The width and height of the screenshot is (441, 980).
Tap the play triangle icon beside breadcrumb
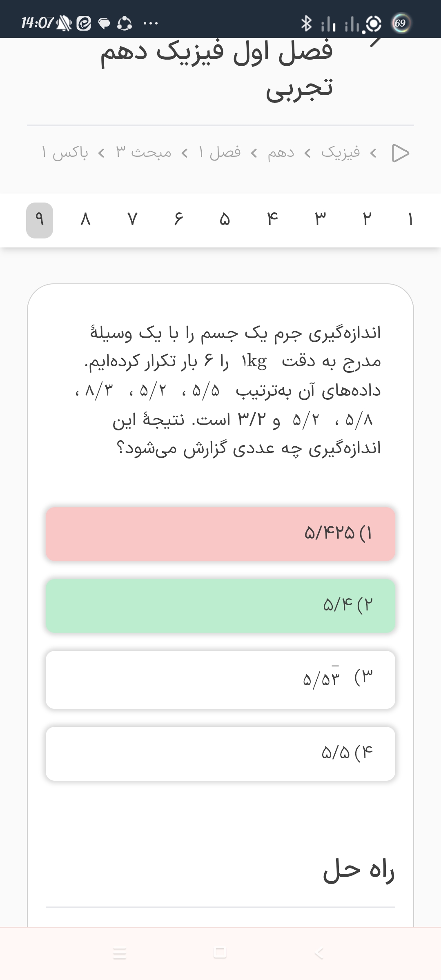400,153
